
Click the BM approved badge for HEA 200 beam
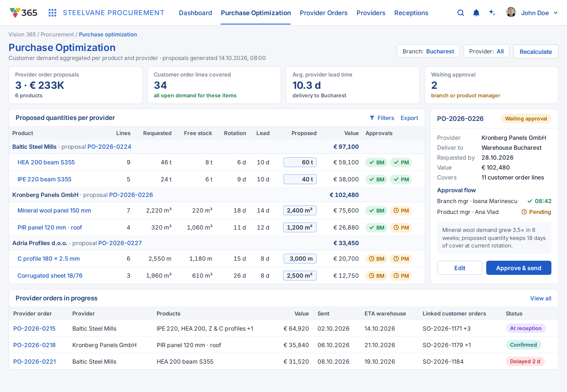[376, 162]
